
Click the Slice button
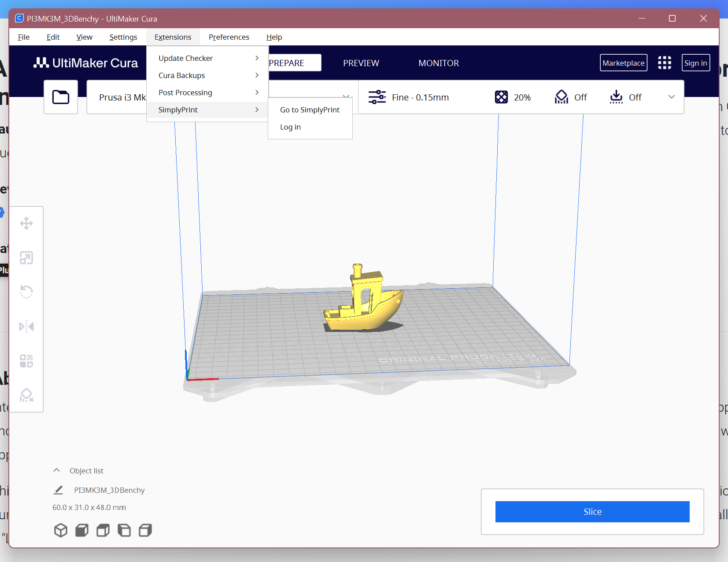(592, 511)
